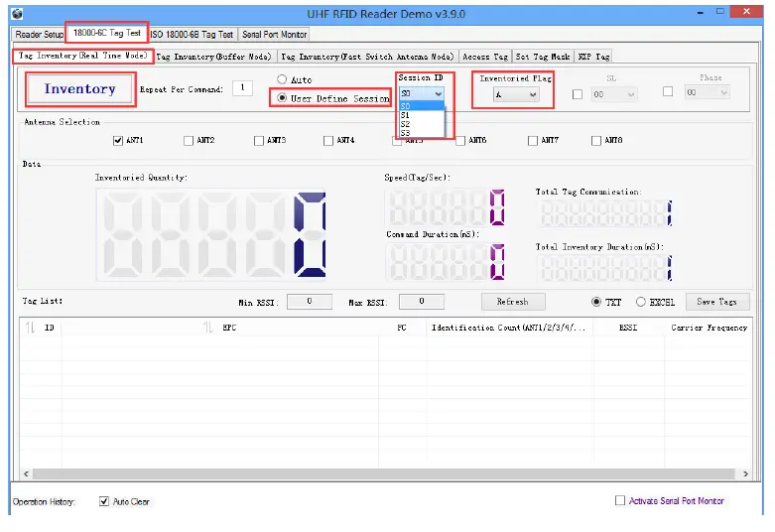This screenshot has height=532, width=775.
Task: Click the Save Tags button
Action: [x=717, y=302]
